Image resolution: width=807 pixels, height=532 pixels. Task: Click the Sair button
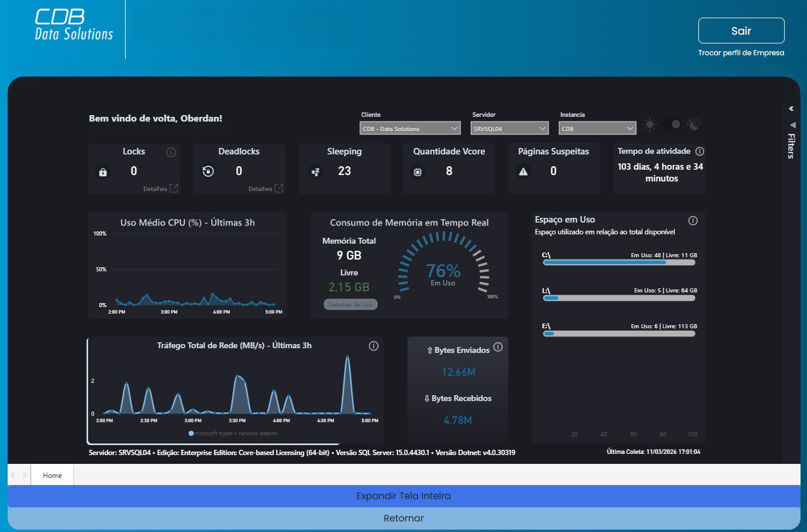[x=741, y=31]
